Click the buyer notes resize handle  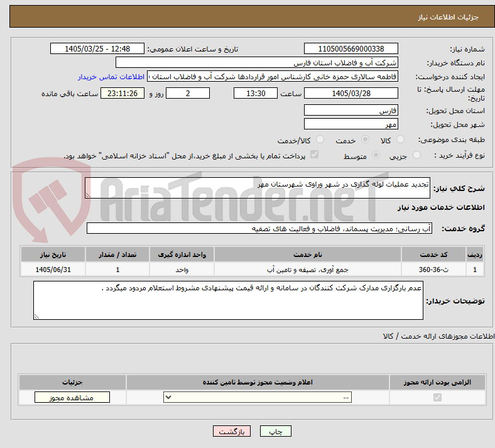(36, 316)
